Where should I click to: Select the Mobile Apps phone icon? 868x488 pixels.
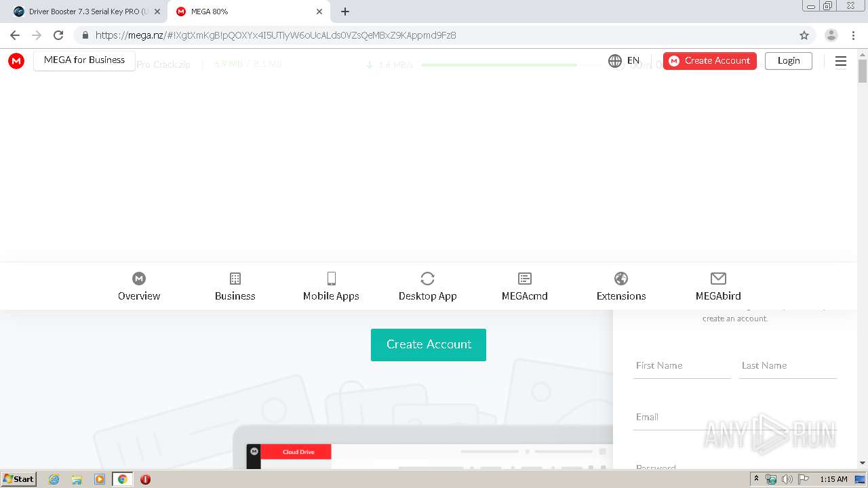[332, 279]
